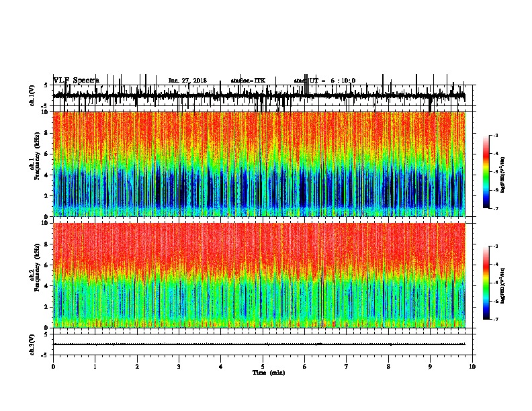Click the -3 label on ch.1 color scale
Screen dimensions: 532x411
click(495, 135)
